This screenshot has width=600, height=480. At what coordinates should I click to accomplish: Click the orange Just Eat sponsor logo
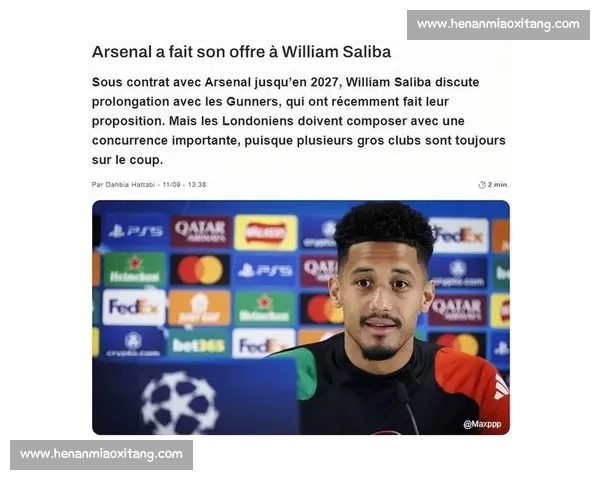click(x=199, y=308)
